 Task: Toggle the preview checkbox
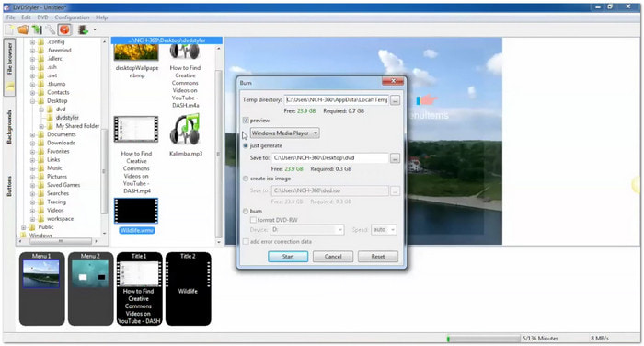click(246, 121)
